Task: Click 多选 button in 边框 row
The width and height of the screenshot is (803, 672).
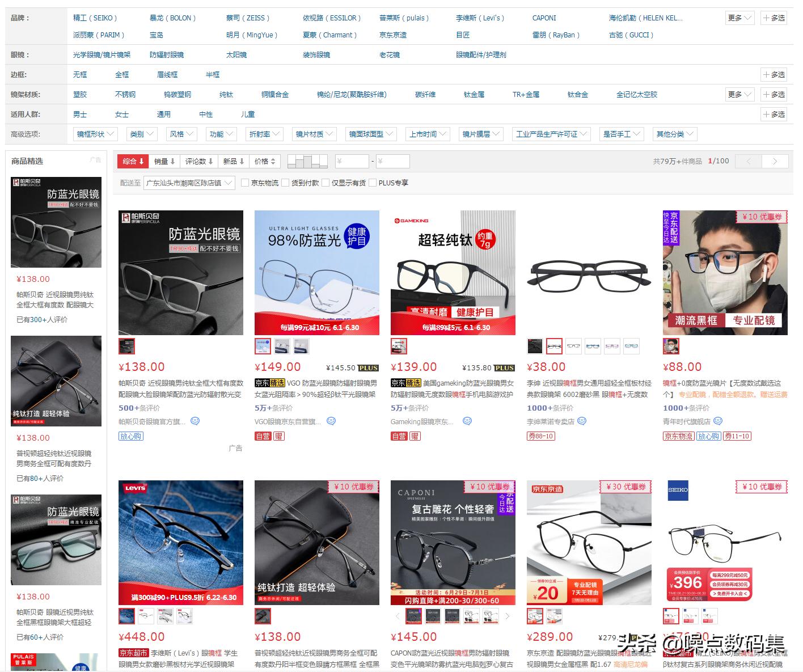Action: pos(774,75)
